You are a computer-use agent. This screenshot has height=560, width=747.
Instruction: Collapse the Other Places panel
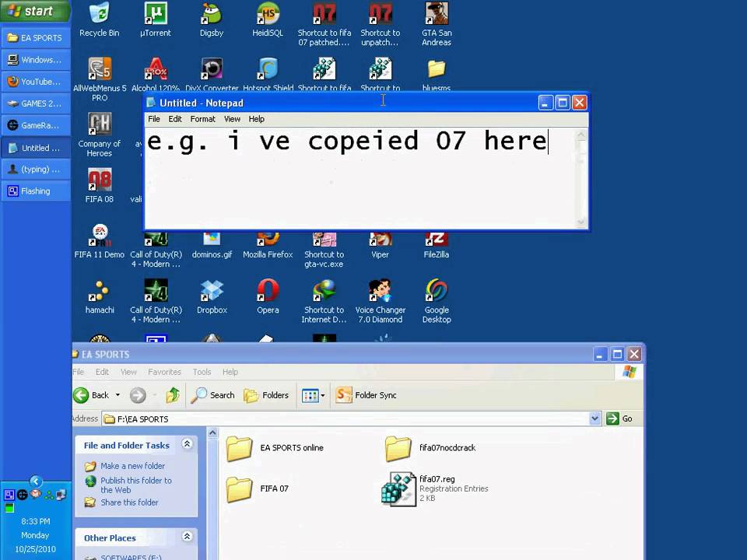[x=188, y=537]
